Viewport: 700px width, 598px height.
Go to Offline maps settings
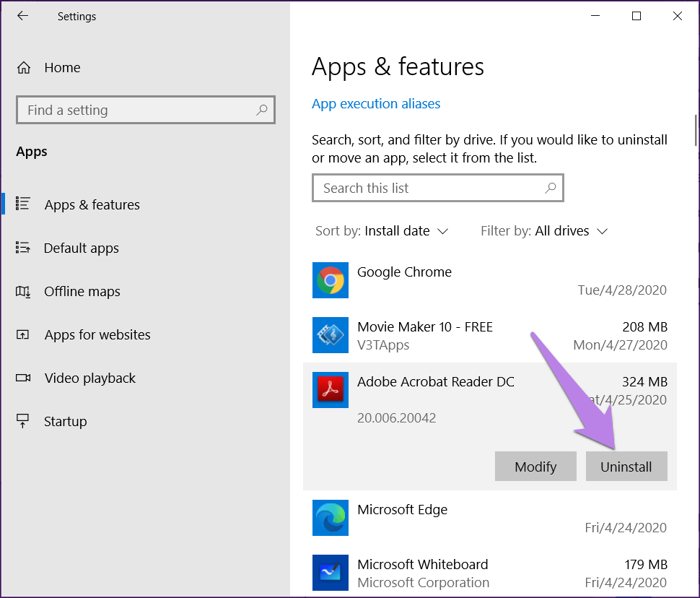(x=82, y=291)
